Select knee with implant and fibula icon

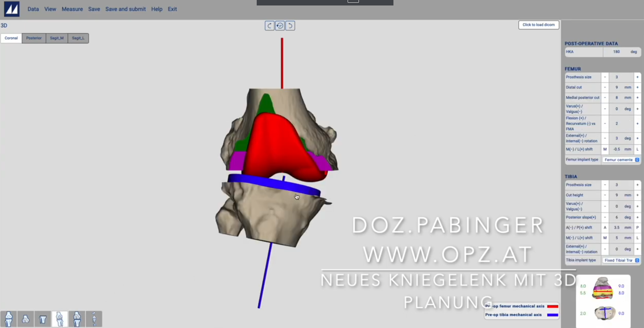coord(60,319)
